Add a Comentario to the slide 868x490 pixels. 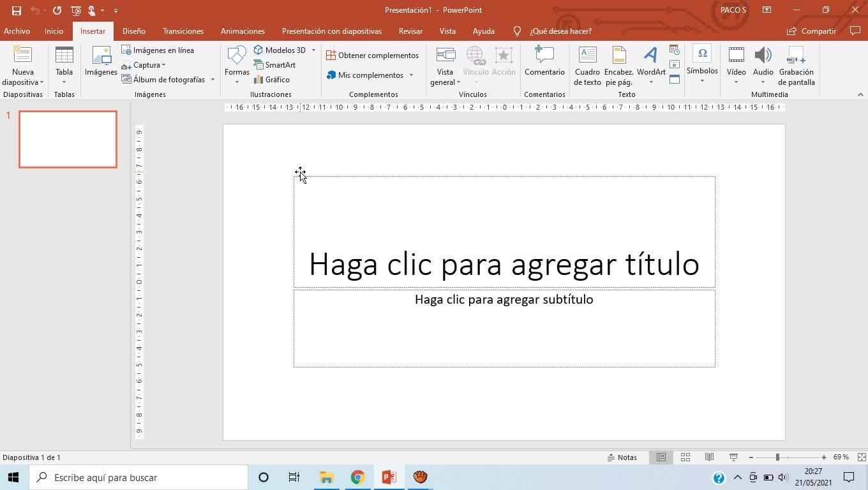(544, 62)
